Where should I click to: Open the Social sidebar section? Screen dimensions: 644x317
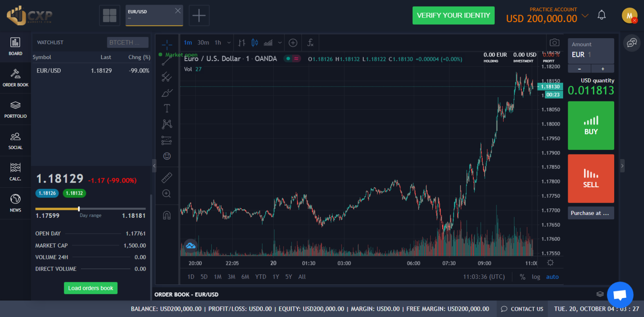tap(16, 141)
